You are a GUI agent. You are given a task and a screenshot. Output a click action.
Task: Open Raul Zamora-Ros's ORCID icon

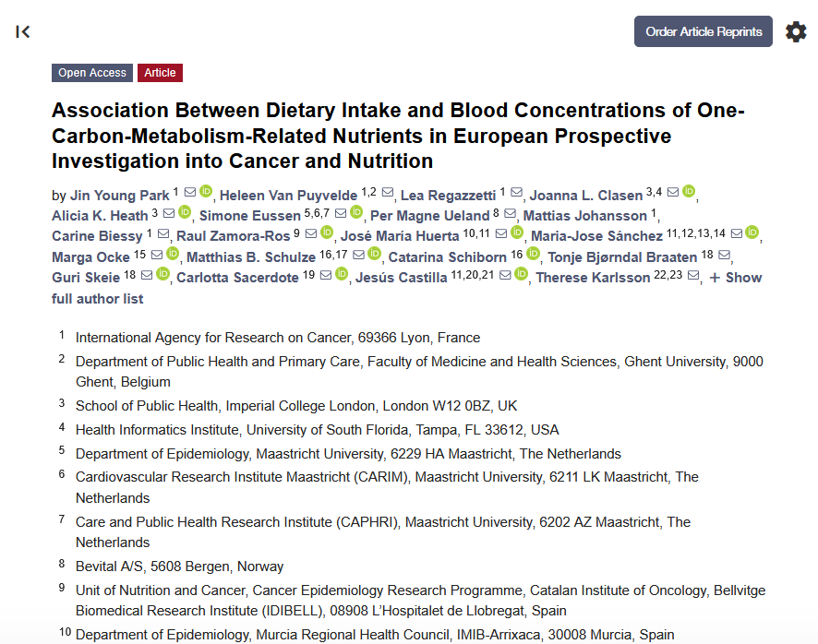coord(326,233)
